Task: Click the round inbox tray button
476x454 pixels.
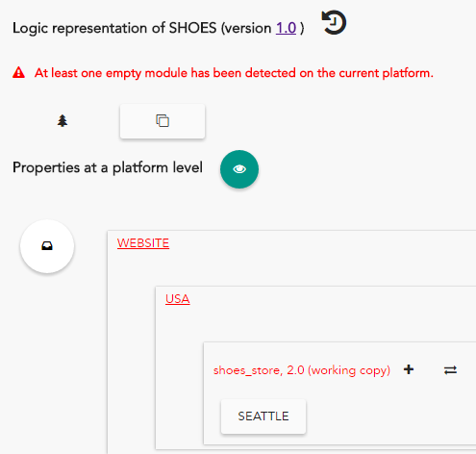Action: point(47,246)
